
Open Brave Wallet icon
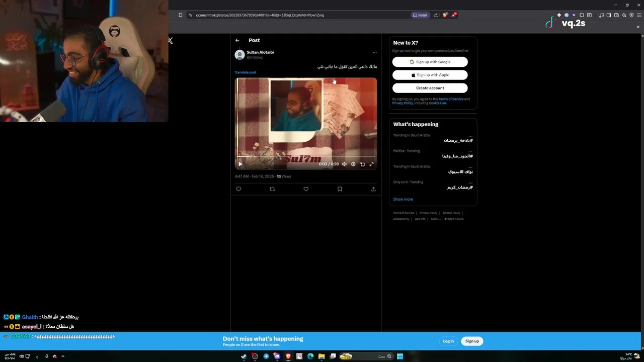pos(616,15)
